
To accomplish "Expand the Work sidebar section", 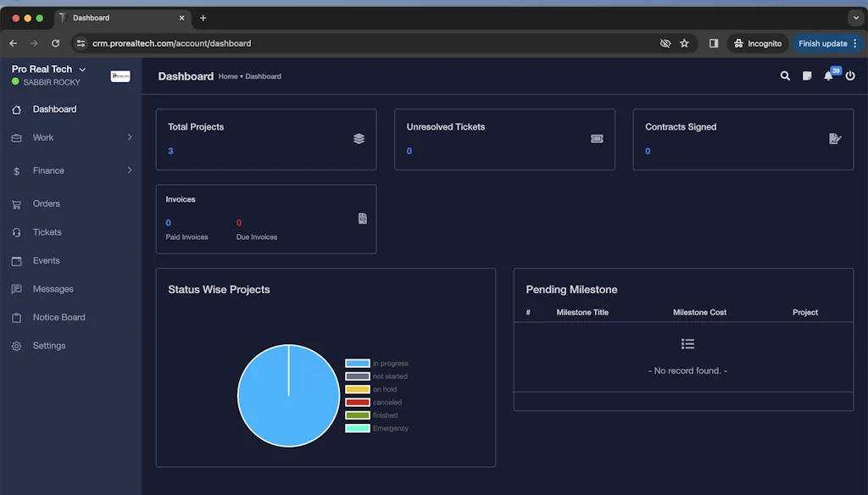I will [70, 136].
